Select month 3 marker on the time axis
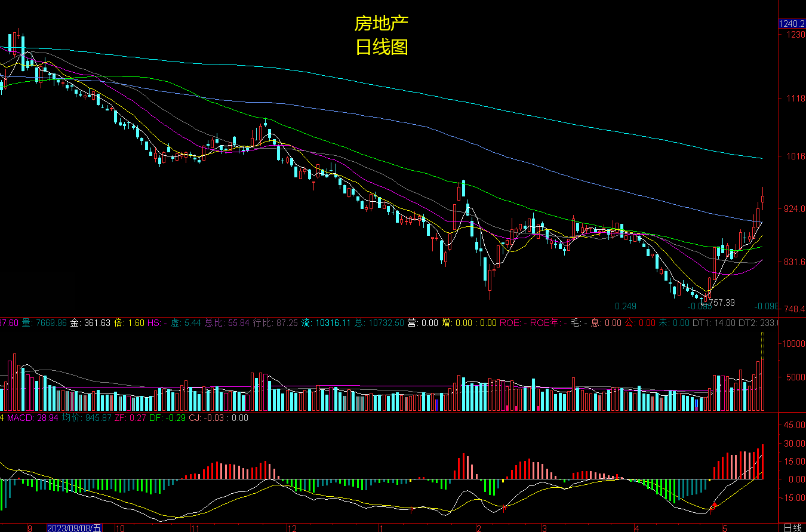This screenshot has height=532, width=806. [x=544, y=528]
